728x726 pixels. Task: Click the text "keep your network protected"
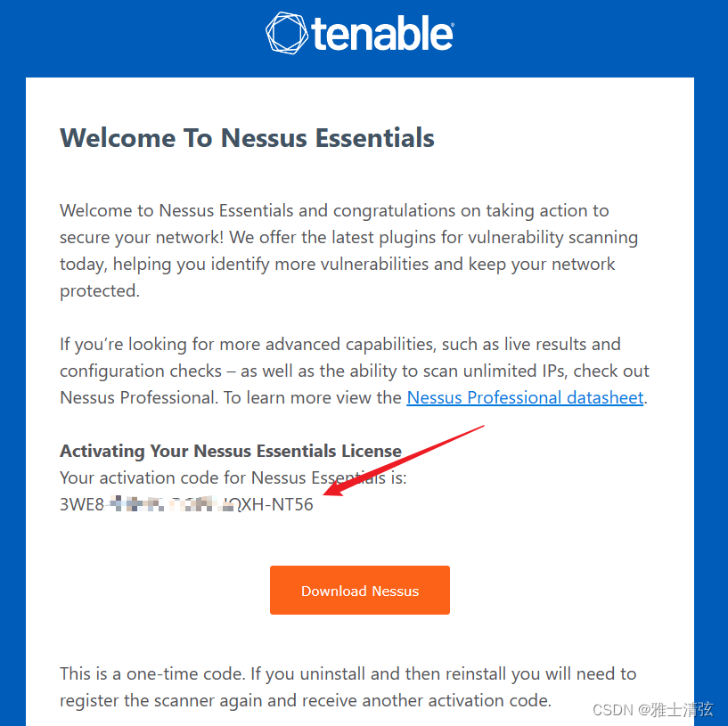[534, 265]
